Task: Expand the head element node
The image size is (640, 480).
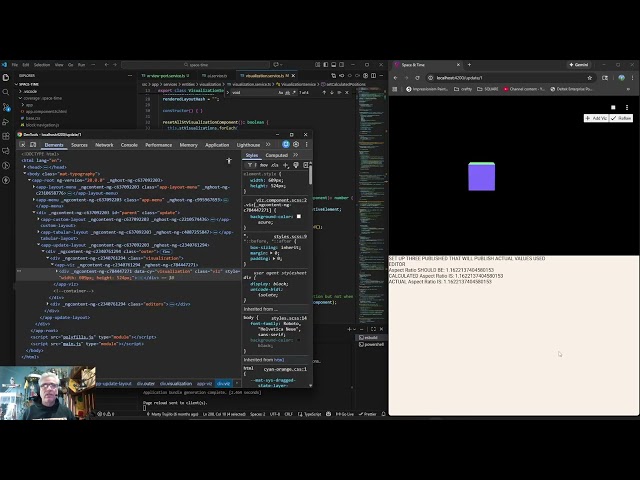Action: 24,167
